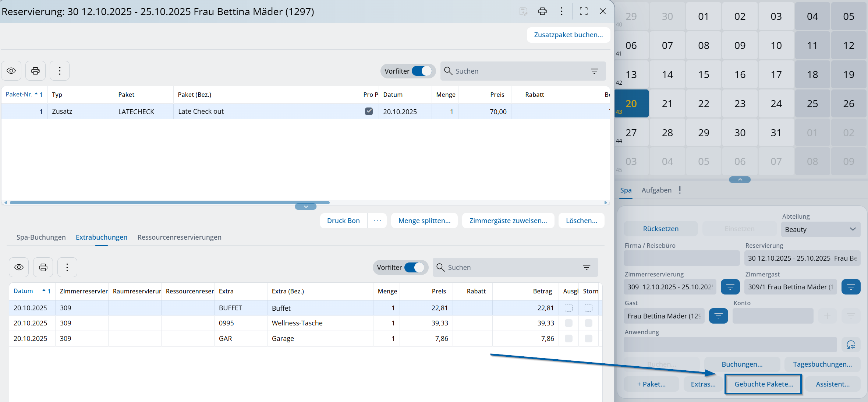Click the print icon above the Extrabuchungen table
The height and width of the screenshot is (402, 868).
point(43,267)
